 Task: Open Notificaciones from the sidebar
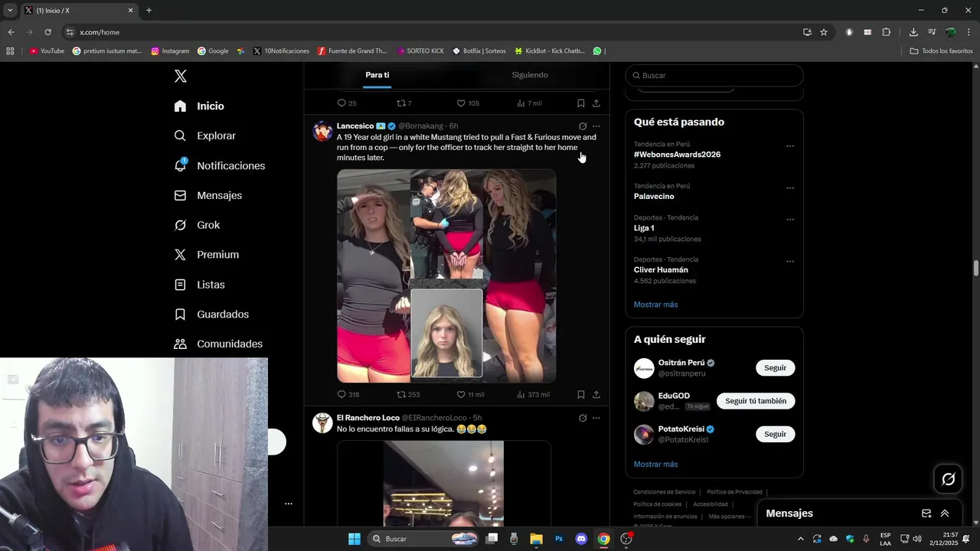coord(219,165)
